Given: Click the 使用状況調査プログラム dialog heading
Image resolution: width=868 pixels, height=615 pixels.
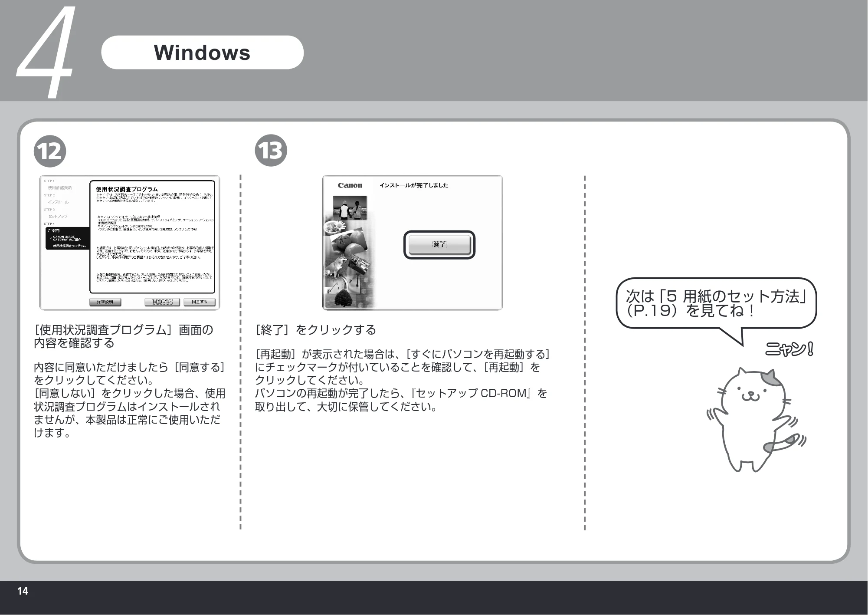Looking at the screenshot, I should [x=127, y=189].
